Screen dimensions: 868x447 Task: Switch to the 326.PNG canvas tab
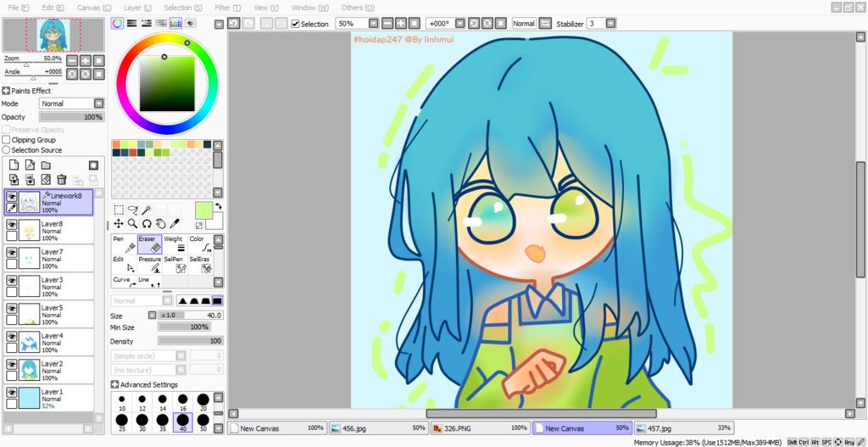[480, 428]
